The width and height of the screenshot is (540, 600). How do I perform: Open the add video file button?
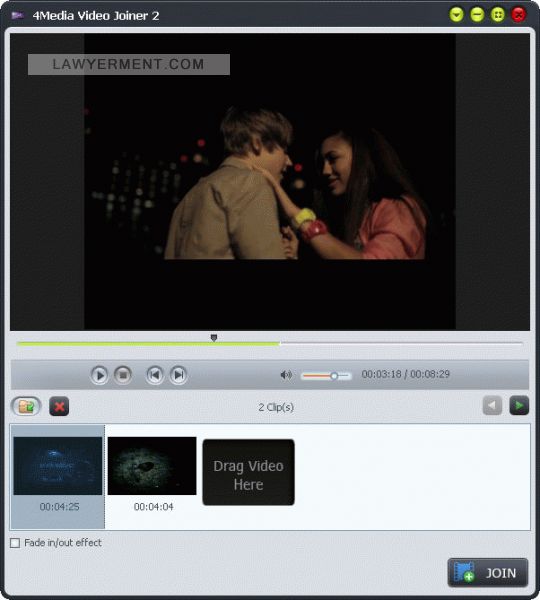click(x=26, y=406)
